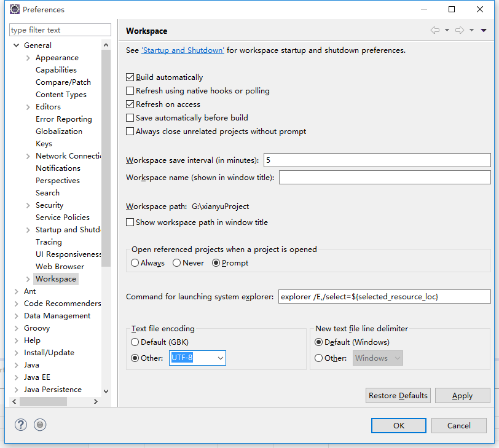
Task: Collapse the General tree node
Action: (x=17, y=45)
